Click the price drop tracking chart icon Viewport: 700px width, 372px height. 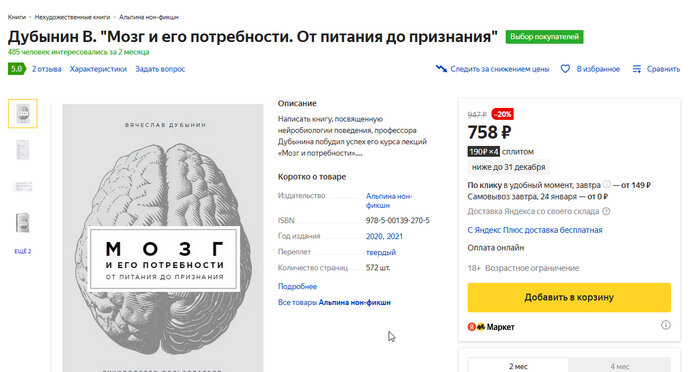coord(441,69)
